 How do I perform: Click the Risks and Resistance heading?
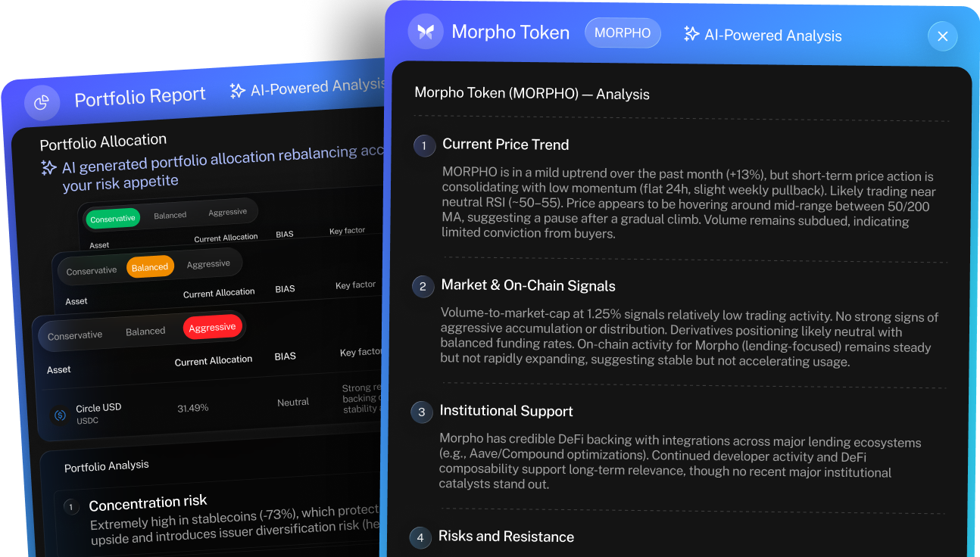[x=506, y=537]
